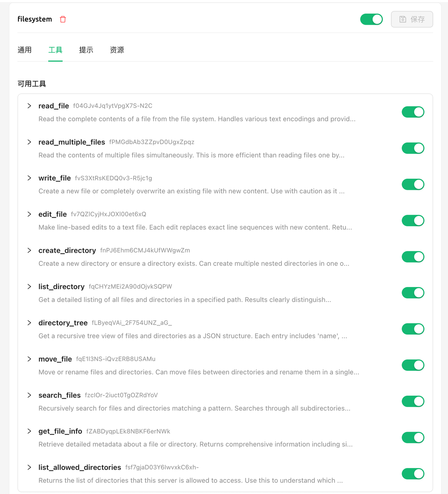The image size is (448, 494).
Task: Show details for edit_file tool
Action: tap(29, 214)
